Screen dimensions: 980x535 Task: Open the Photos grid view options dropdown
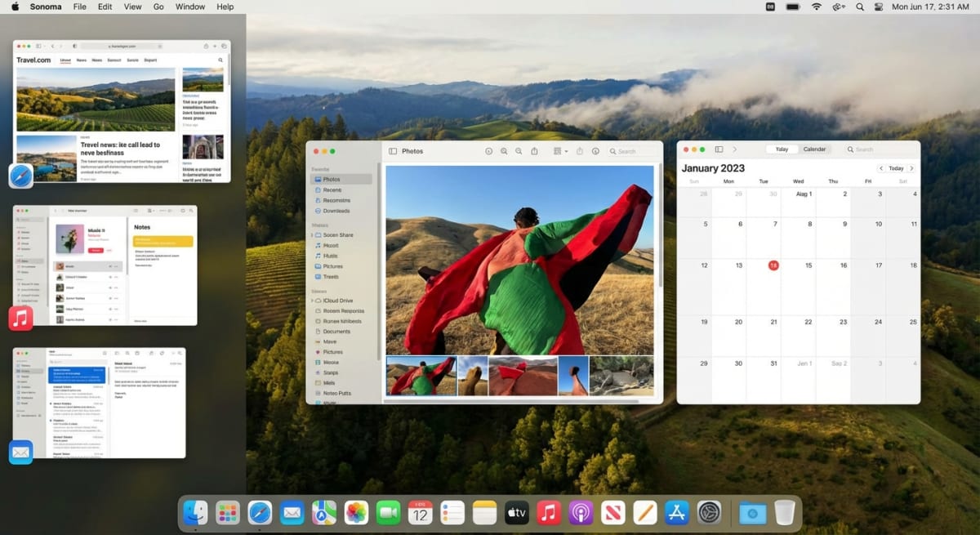pos(560,151)
